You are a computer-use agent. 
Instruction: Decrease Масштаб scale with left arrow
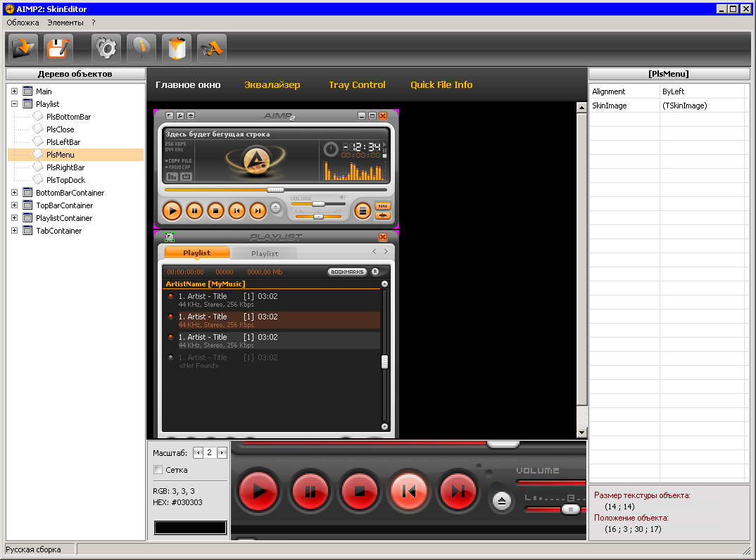pyautogui.click(x=198, y=452)
